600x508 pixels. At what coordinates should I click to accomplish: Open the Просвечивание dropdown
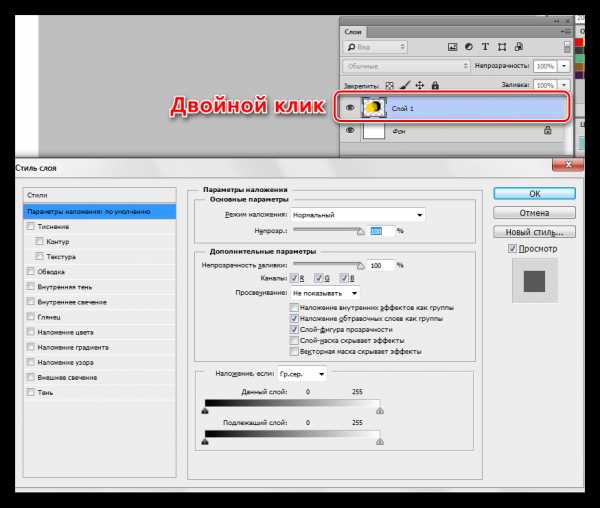click(325, 293)
